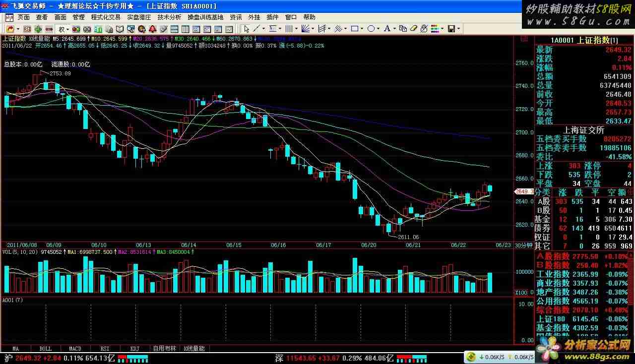
Task: Open the 程式化交易 menu
Action: click(x=106, y=17)
